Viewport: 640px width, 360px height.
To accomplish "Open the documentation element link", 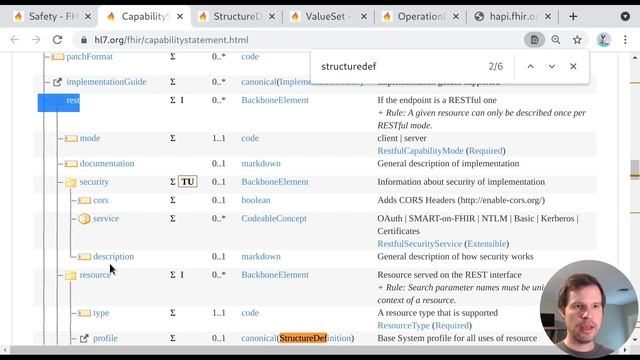I will (107, 164).
